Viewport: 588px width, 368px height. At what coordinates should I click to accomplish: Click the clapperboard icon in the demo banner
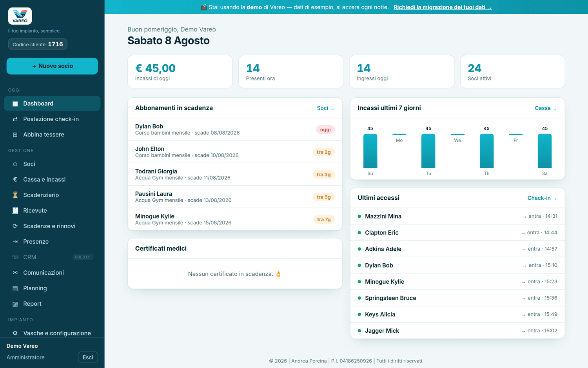click(x=204, y=7)
